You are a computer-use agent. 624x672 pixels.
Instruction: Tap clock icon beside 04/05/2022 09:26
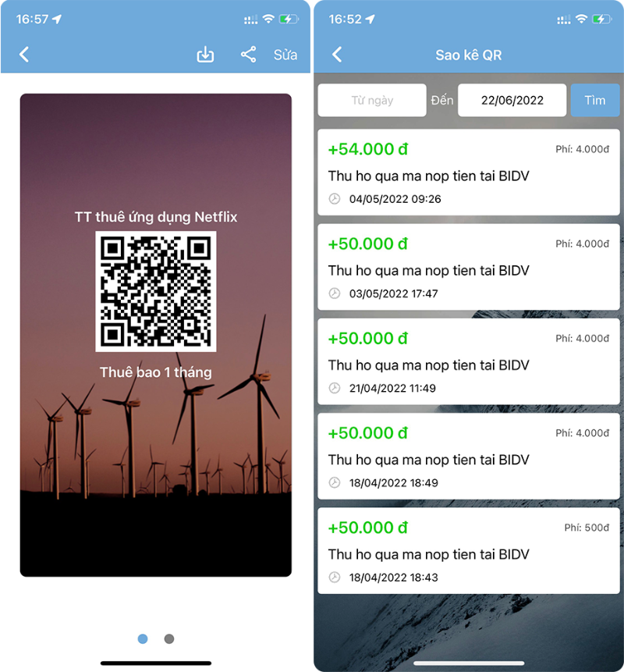tap(335, 199)
